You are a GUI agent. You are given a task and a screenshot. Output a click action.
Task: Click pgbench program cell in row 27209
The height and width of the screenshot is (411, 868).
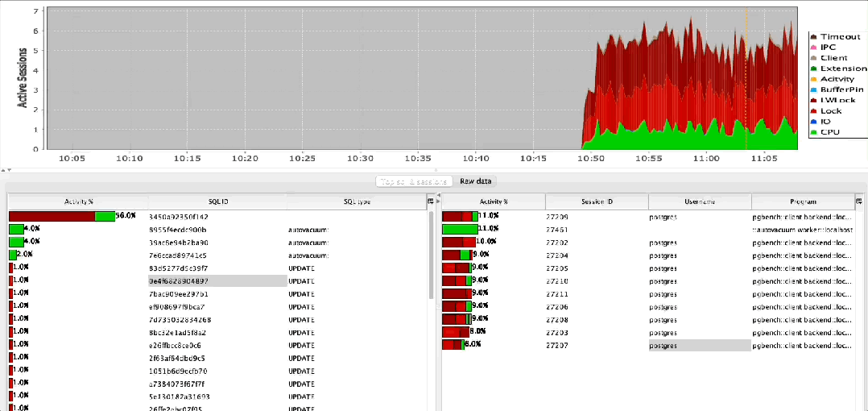(x=803, y=217)
